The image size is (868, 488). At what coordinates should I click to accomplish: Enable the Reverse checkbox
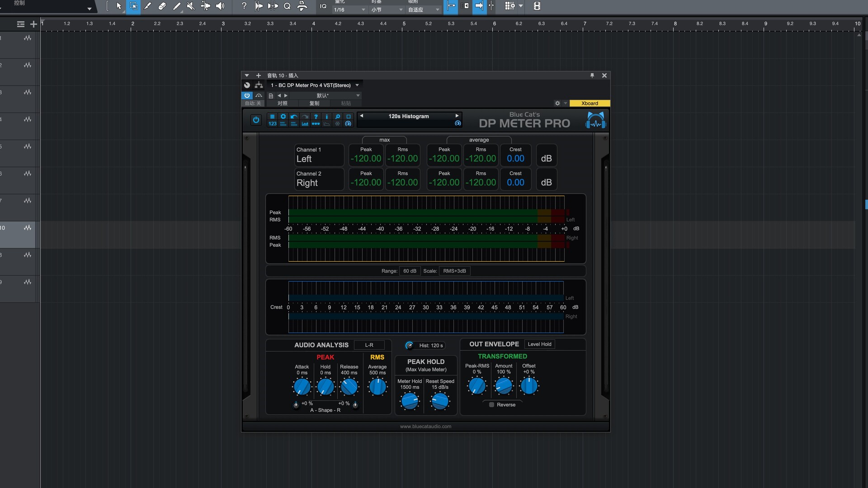point(491,405)
